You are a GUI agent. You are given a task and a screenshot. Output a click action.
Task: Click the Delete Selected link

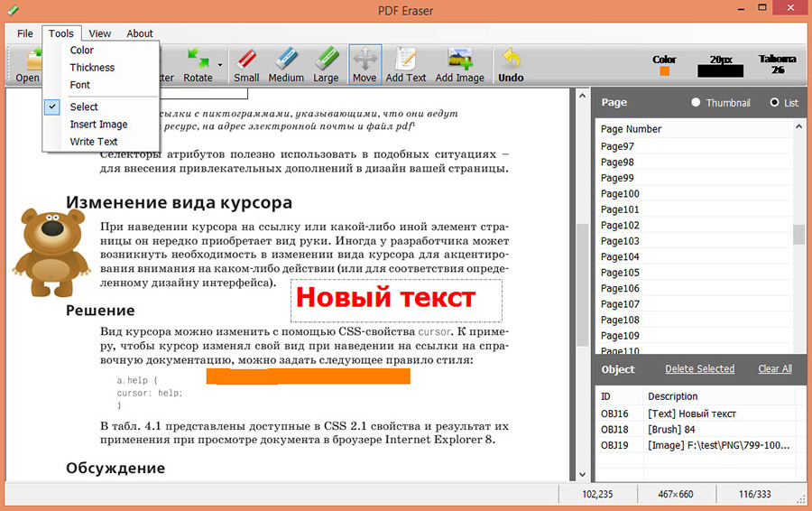[699, 369]
